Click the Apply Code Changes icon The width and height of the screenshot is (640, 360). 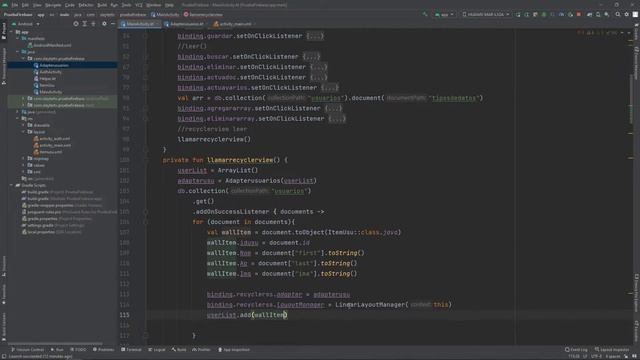point(535,14)
